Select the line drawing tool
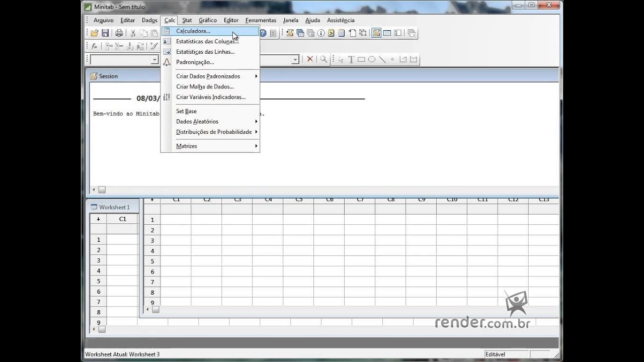The image size is (644, 362). (382, 59)
